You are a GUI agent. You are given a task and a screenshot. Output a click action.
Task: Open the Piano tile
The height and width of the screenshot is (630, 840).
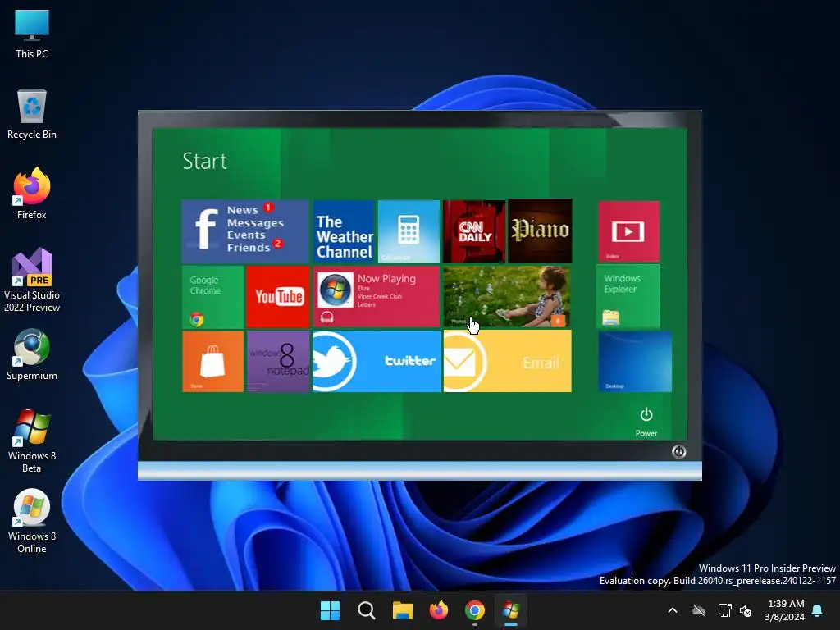coord(540,231)
